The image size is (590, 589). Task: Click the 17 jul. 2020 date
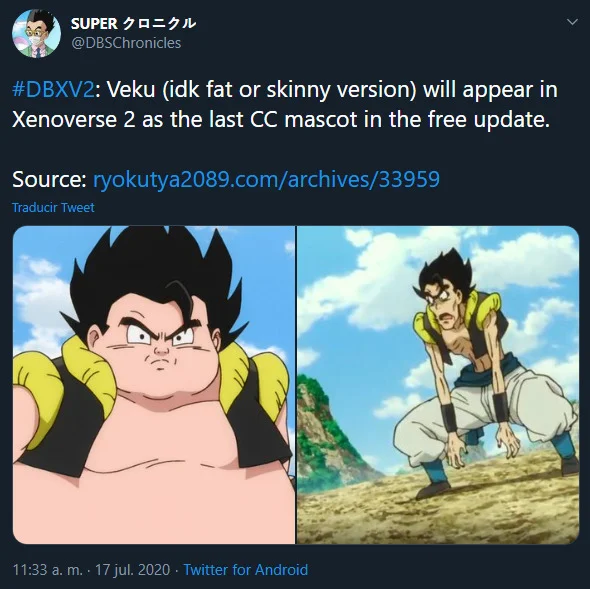click(132, 570)
